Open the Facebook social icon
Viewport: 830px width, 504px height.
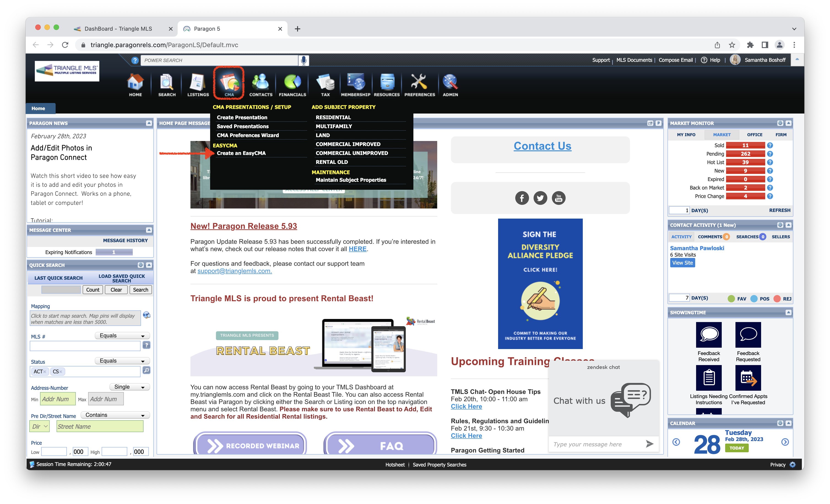coord(522,198)
